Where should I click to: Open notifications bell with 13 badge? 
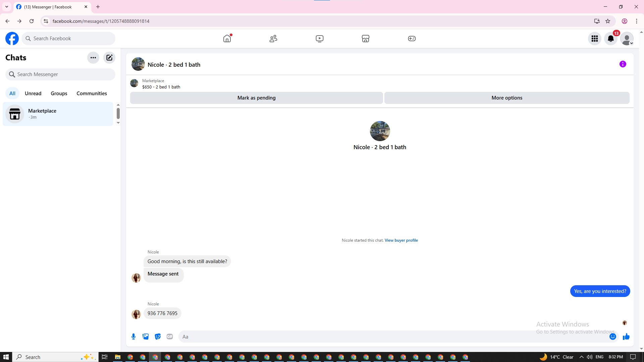611,39
